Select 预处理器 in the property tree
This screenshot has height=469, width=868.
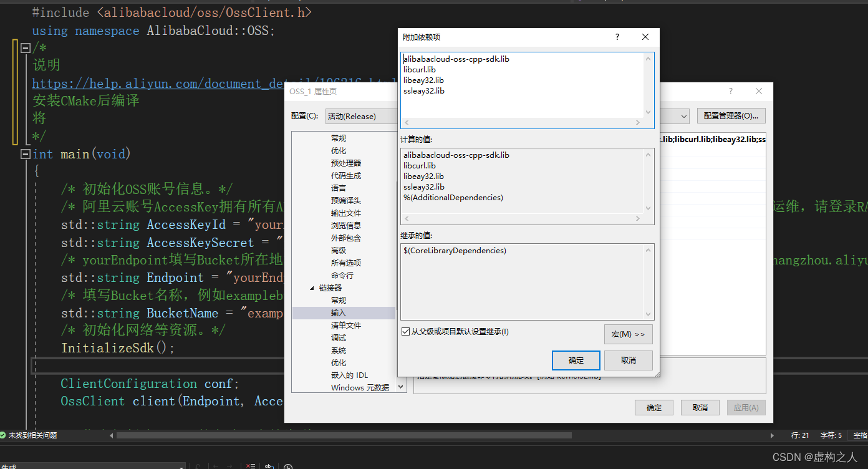click(x=346, y=163)
